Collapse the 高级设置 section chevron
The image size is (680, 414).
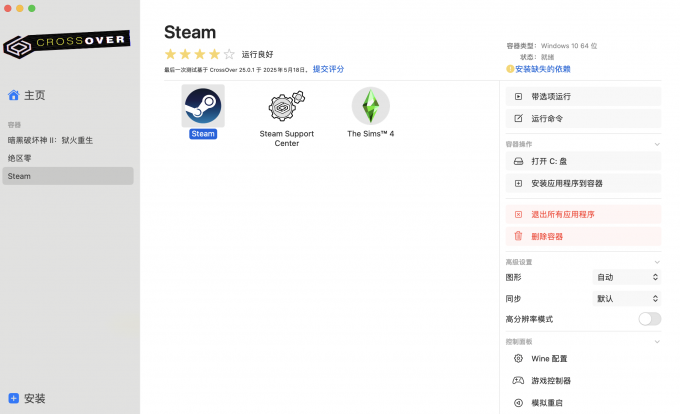657,262
